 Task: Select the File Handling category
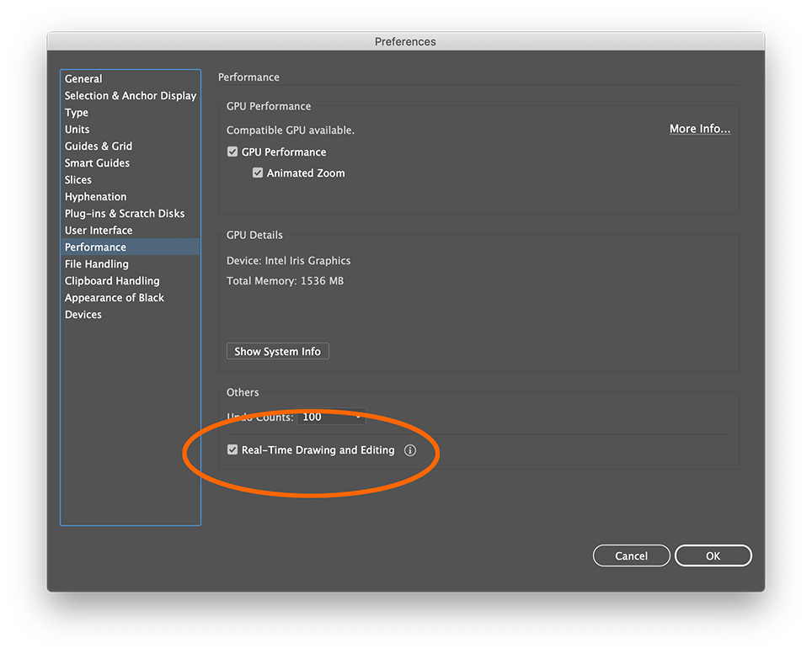[96, 263]
